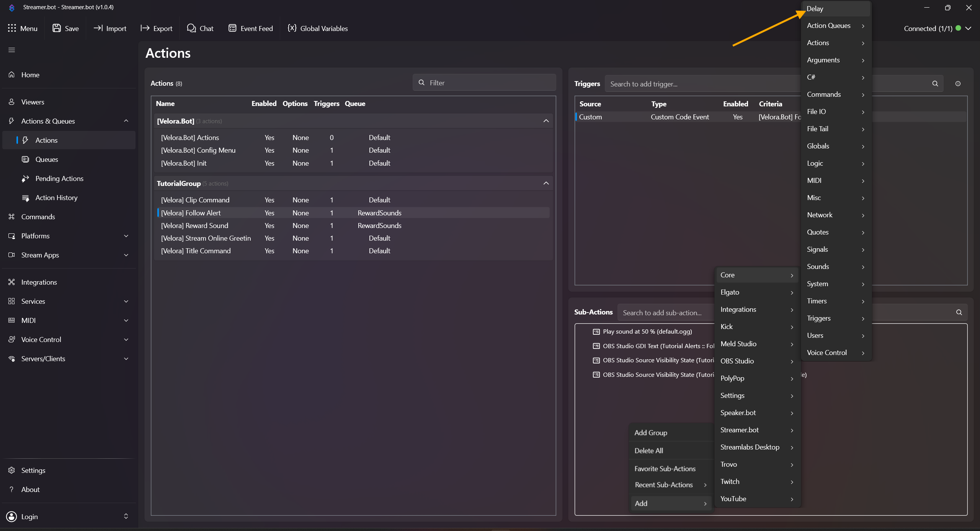The image size is (980, 531).
Task: Click the Import button
Action: (110, 28)
